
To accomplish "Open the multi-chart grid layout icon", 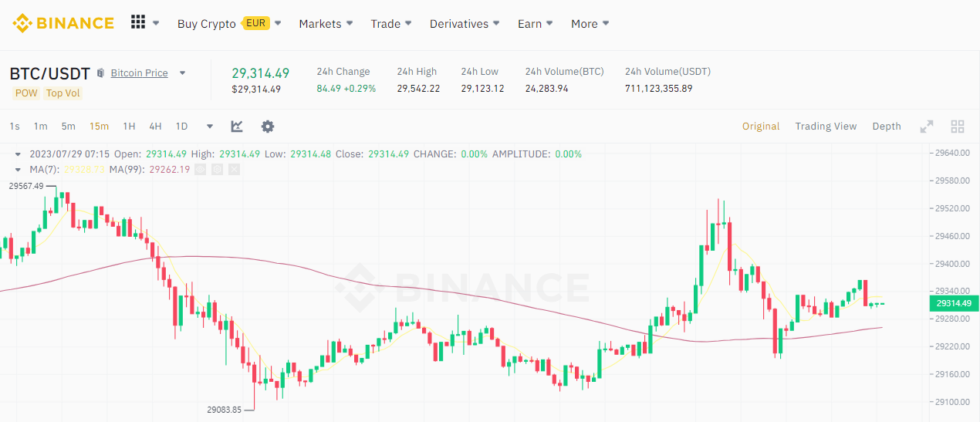I will (x=958, y=127).
